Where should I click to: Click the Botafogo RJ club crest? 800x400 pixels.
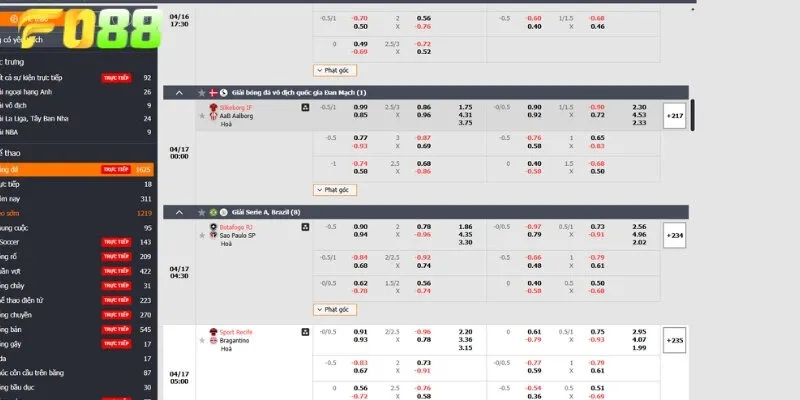click(x=213, y=227)
